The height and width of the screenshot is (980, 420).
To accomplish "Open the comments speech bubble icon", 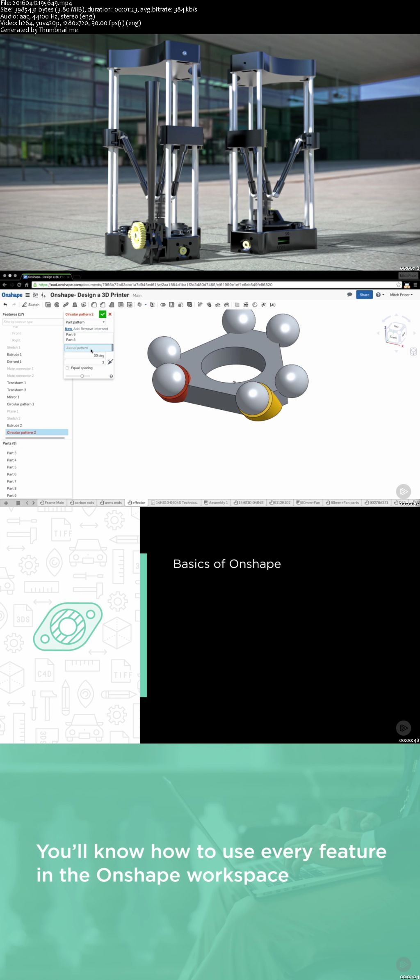I will [x=349, y=294].
